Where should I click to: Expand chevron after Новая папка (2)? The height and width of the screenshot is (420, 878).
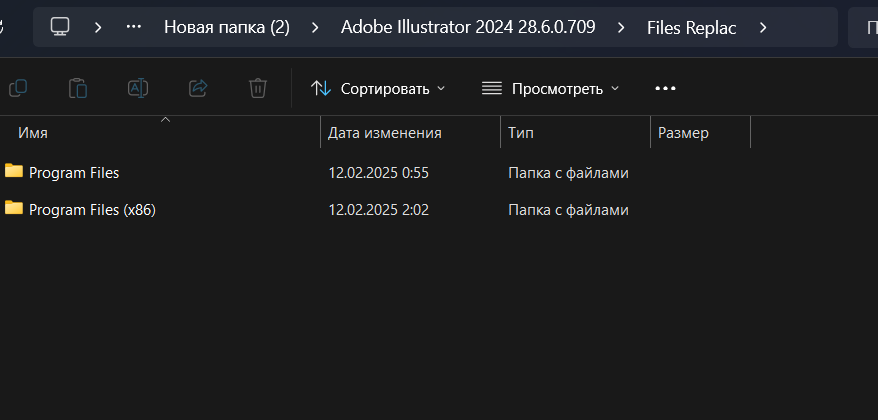point(315,27)
